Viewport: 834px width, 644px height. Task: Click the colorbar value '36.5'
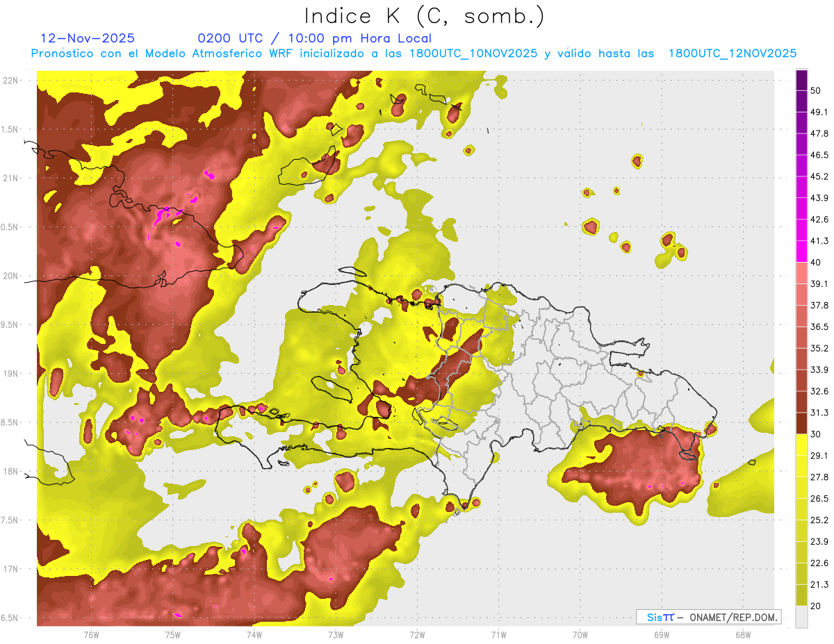(x=819, y=327)
